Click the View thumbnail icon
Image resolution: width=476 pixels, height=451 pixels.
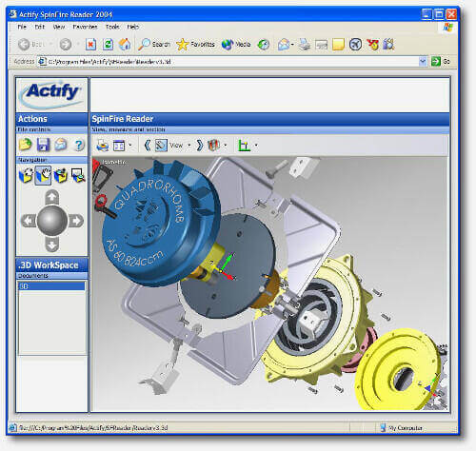(161, 146)
